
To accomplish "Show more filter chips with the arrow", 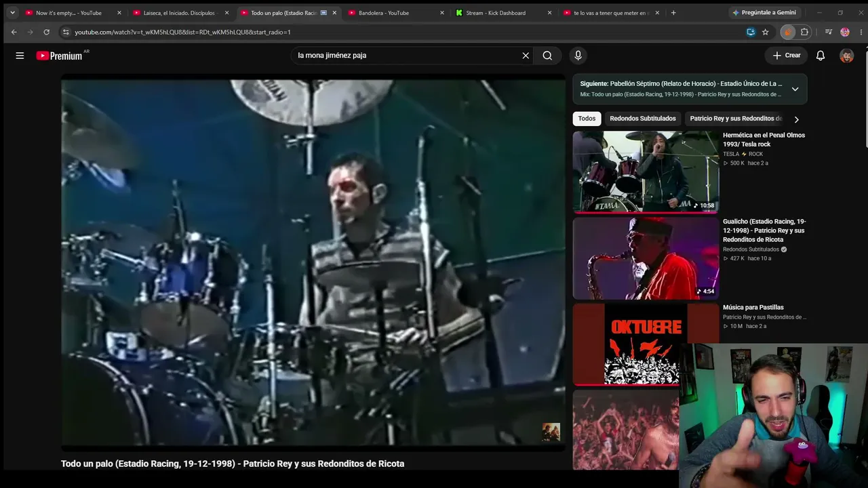I will (796, 119).
